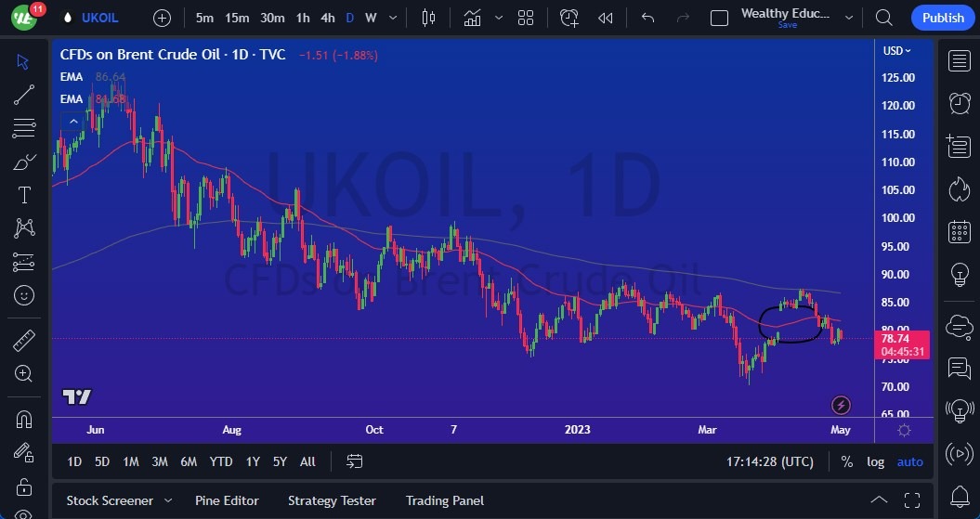Open the emoji icons tool
This screenshot has height=519, width=980.
coord(24,295)
